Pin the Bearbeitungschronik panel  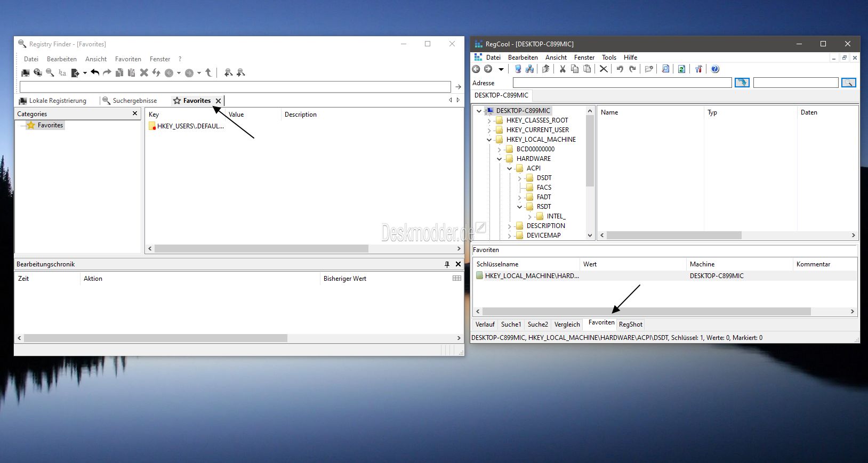point(447,264)
